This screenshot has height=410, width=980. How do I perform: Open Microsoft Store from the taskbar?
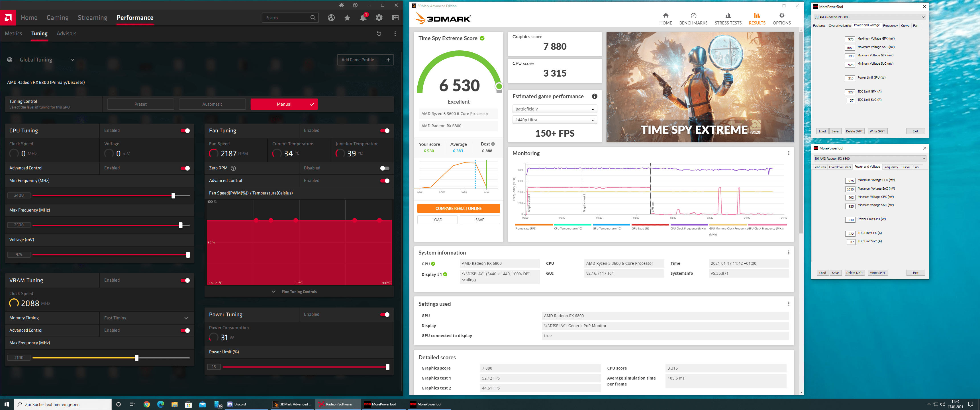[189, 404]
